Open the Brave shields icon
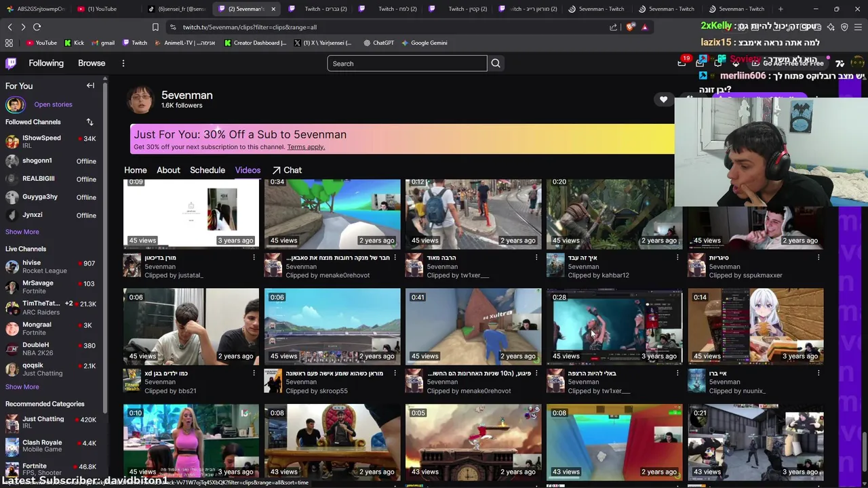The width and height of the screenshot is (868, 488). pos(631,27)
